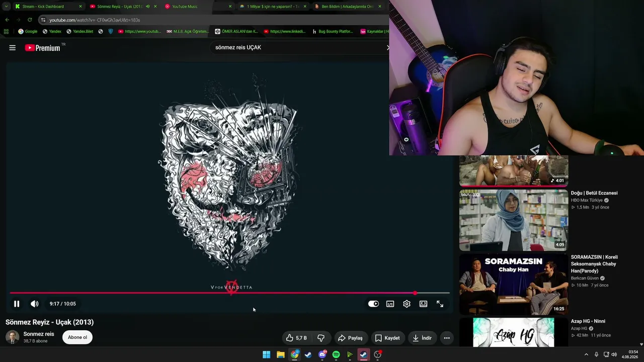Expand the browser tab search dropdown
This screenshot has width=644, height=362.
[6, 7]
